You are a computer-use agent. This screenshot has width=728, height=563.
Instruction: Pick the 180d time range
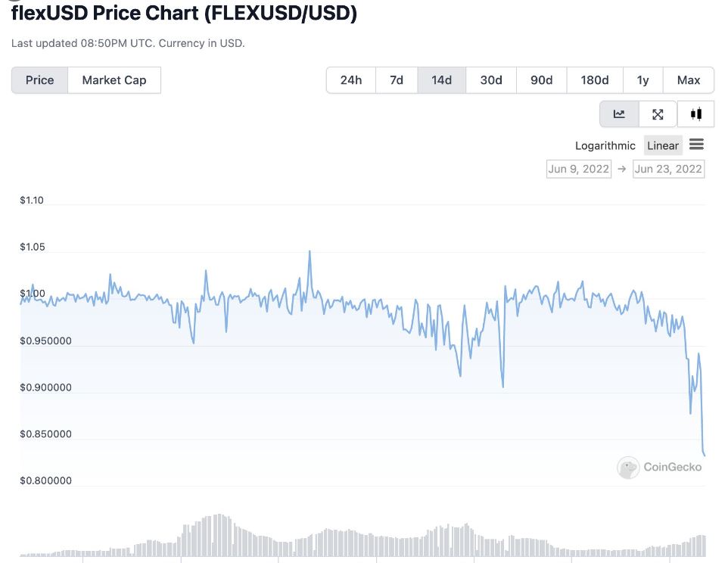(x=594, y=80)
